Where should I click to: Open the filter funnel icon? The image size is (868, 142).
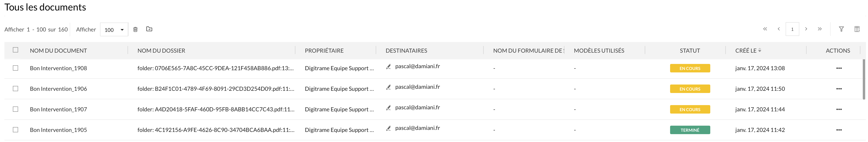(841, 29)
